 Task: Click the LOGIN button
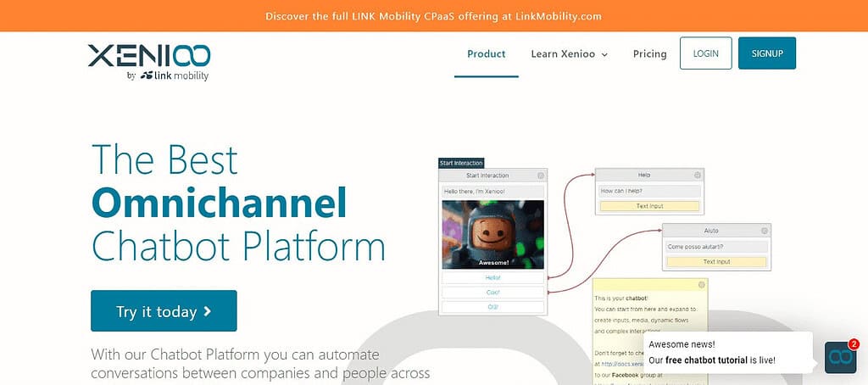tap(706, 53)
